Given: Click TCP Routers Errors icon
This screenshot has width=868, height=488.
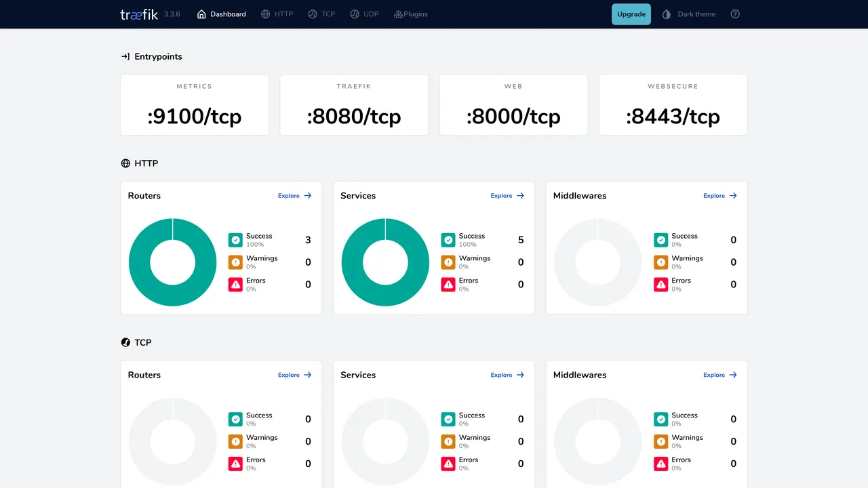Looking at the screenshot, I should pyautogui.click(x=235, y=464).
